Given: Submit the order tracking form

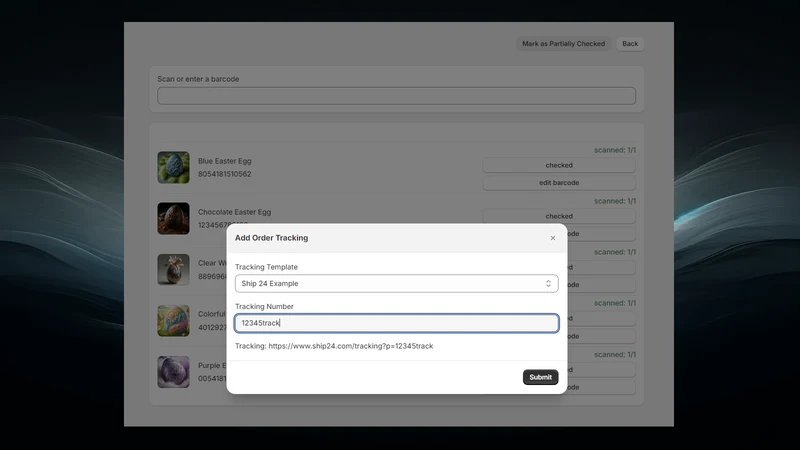Looking at the screenshot, I should [x=540, y=377].
